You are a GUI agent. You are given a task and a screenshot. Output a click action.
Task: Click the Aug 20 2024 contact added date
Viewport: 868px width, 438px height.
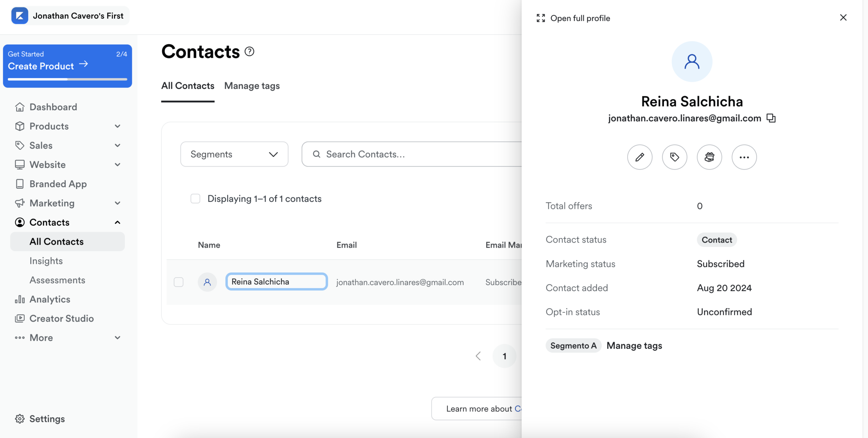click(724, 288)
